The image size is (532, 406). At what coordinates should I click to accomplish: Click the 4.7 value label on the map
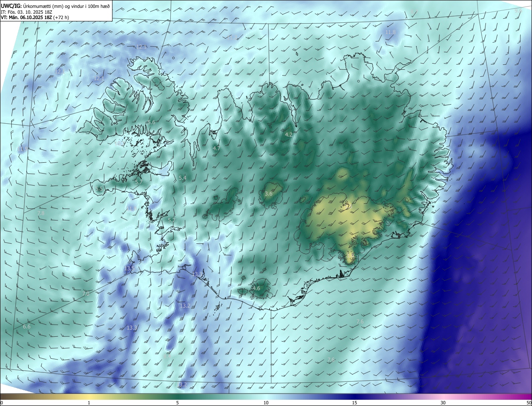click(217, 148)
